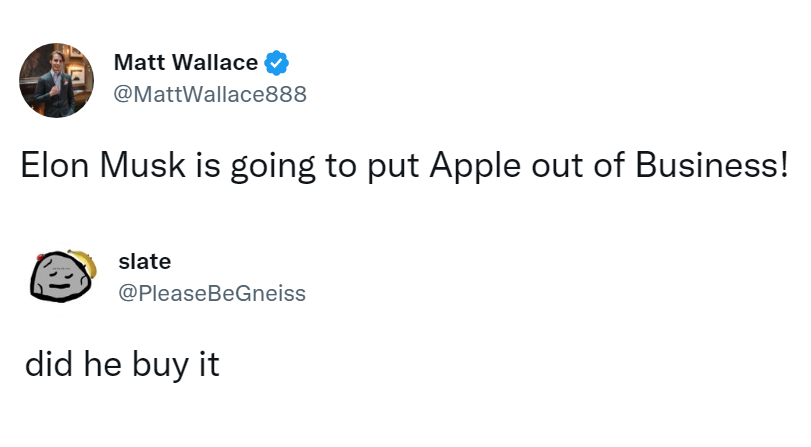Click the slate display name
The height and width of the screenshot is (447, 811).
point(145,261)
